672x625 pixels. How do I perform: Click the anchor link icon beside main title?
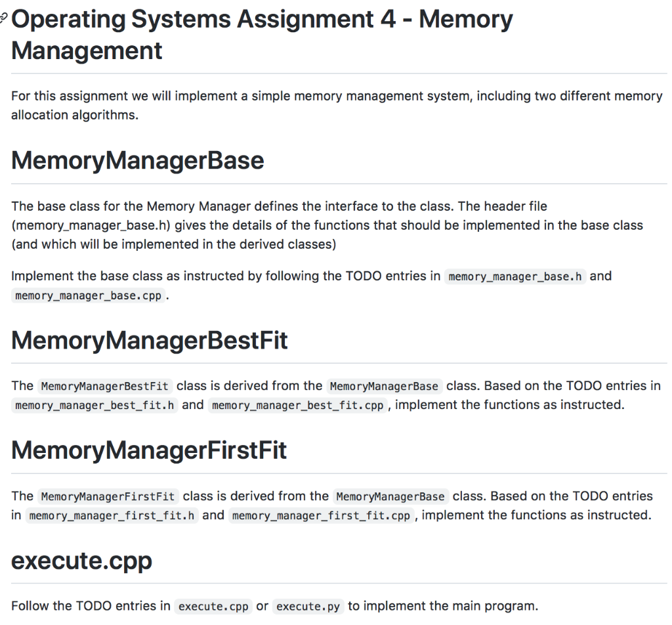point(3,18)
